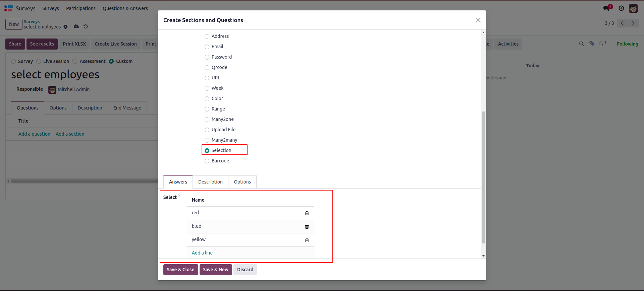Delete the 'blue' answer row
Screen dimensions: 644x291
(307, 227)
